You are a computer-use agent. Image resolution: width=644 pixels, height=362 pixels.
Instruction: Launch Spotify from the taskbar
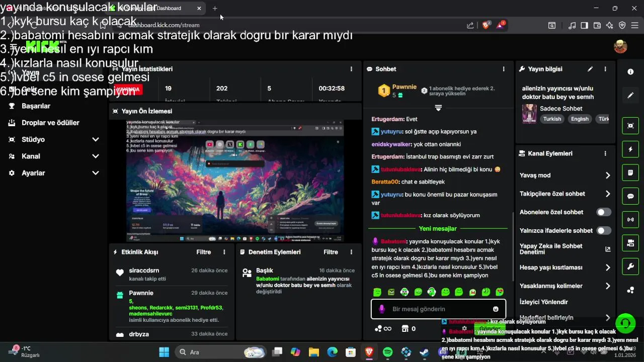point(387,352)
